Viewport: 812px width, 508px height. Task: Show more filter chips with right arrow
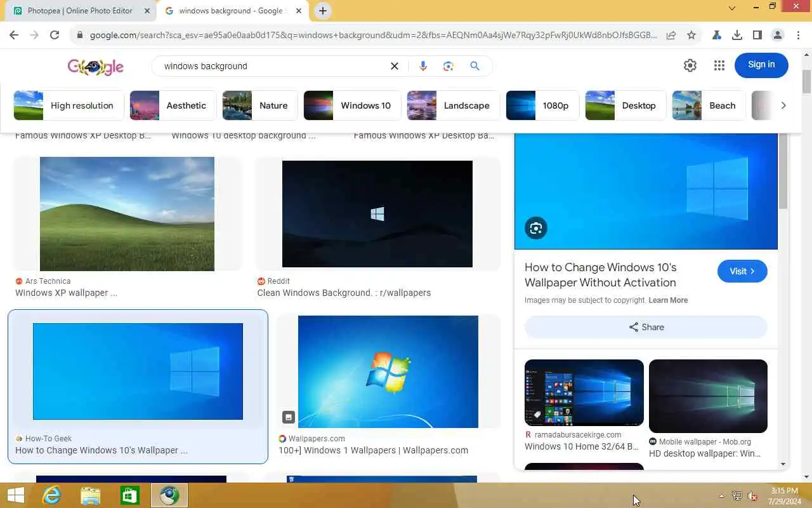[783, 105]
